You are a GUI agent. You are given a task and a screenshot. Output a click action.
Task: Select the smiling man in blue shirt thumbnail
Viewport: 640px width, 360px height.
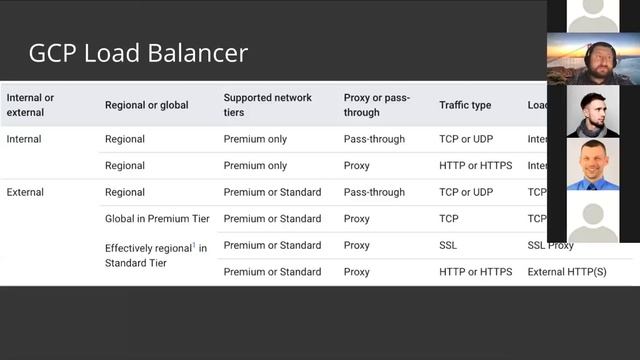pos(593,164)
